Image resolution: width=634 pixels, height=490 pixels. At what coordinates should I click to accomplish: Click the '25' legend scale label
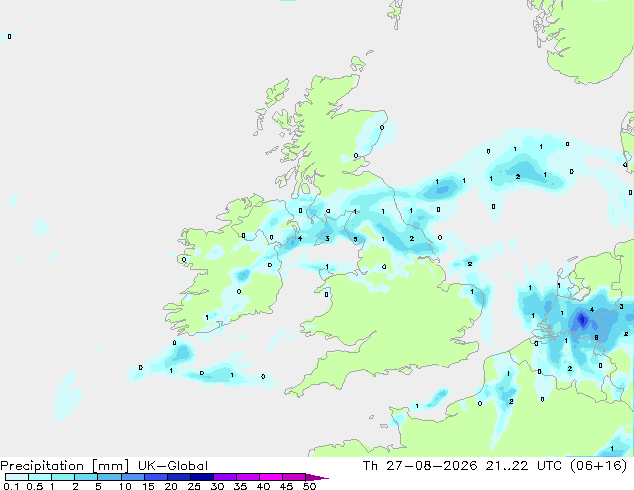coord(194,486)
